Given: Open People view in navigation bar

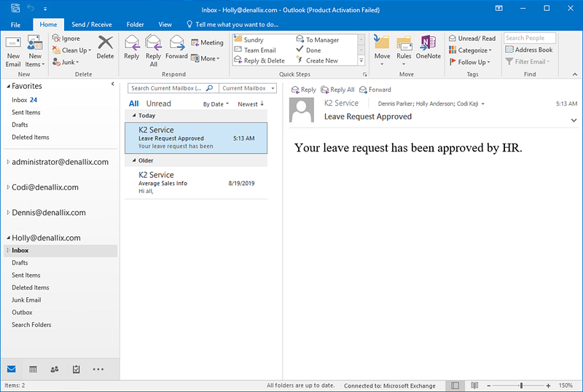Looking at the screenshot, I should point(55,369).
